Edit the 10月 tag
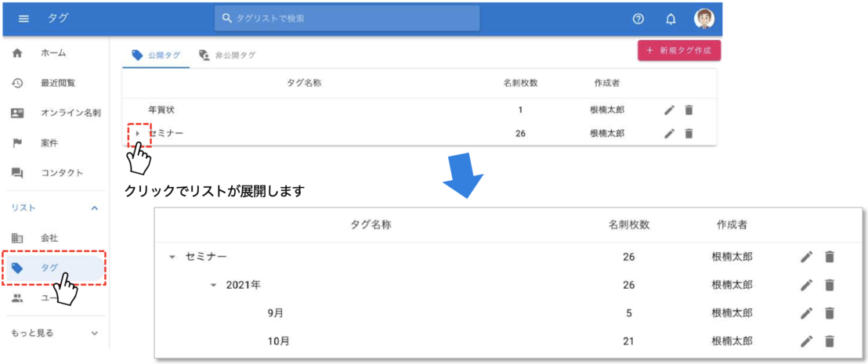The height and width of the screenshot is (364, 868). pos(807,341)
